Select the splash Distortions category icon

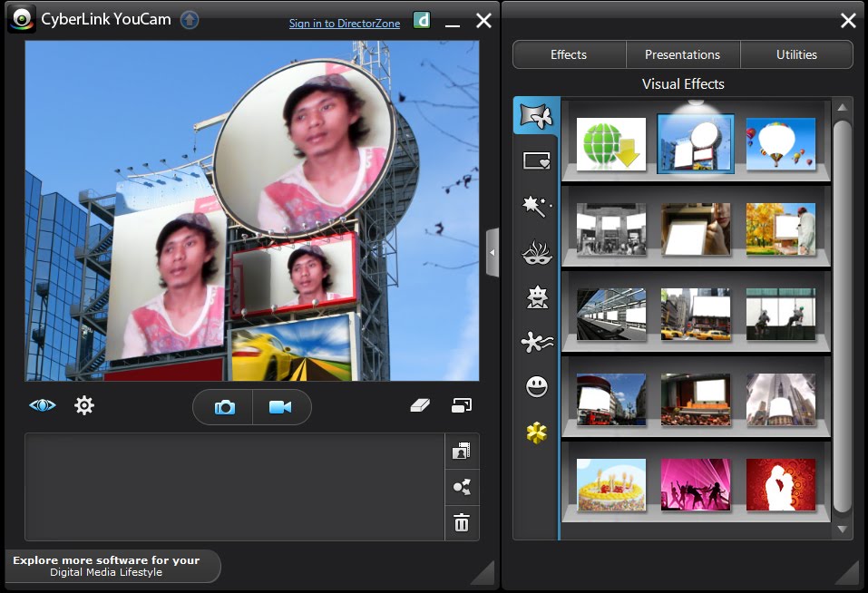tap(537, 342)
